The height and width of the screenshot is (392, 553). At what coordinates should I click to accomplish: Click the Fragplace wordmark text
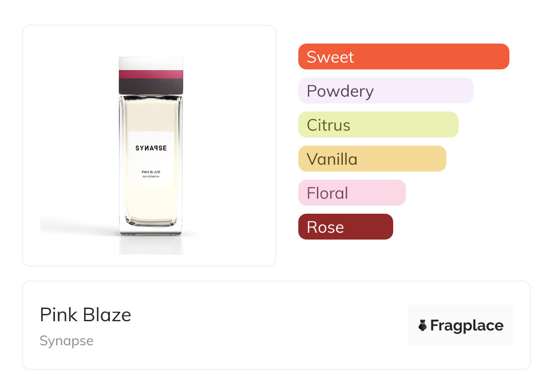pos(466,325)
